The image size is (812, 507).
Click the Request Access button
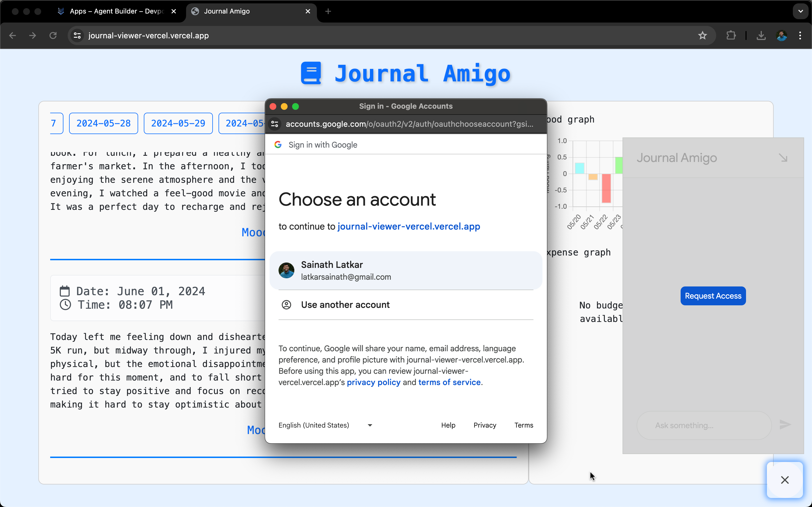pyautogui.click(x=713, y=296)
